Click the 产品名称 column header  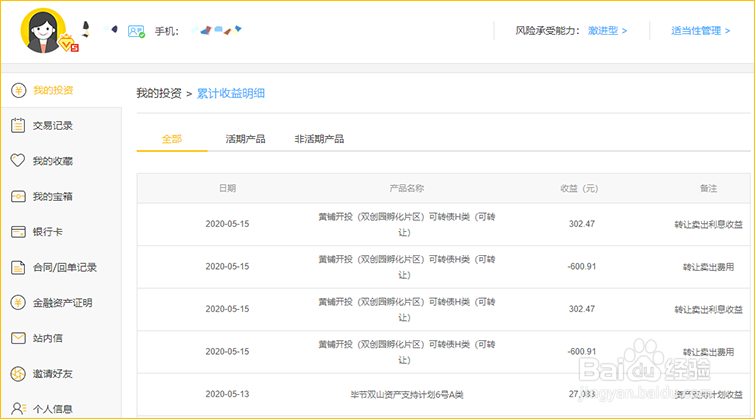tap(406, 188)
